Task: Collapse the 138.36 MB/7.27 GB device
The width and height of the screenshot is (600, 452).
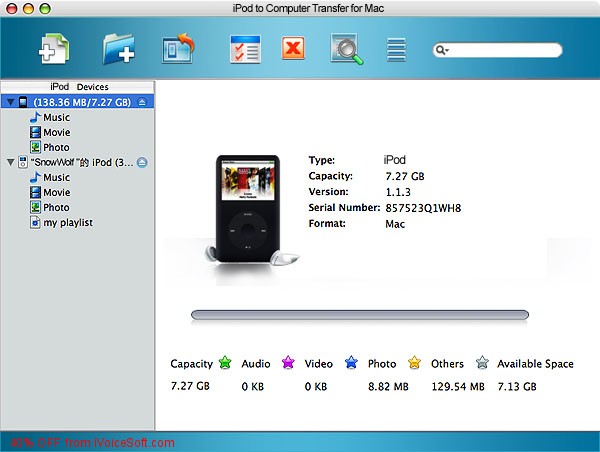Action: point(11,102)
